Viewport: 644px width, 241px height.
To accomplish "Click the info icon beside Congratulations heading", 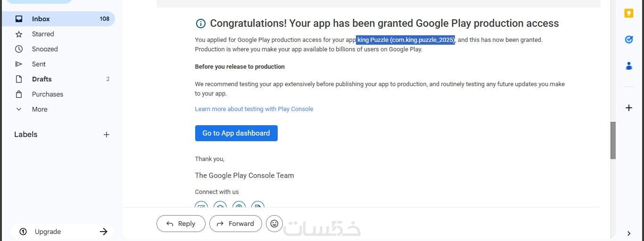I will (200, 24).
